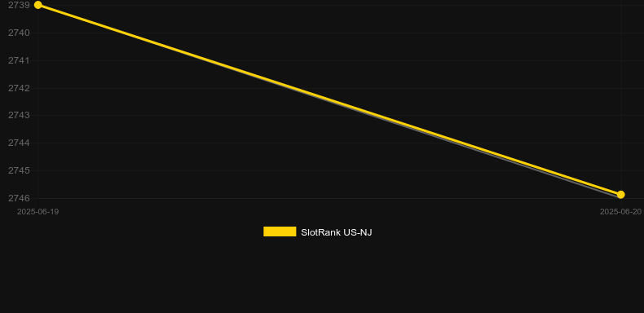Click the yellow SlotRank US-NJ legend swatch

tap(280, 231)
